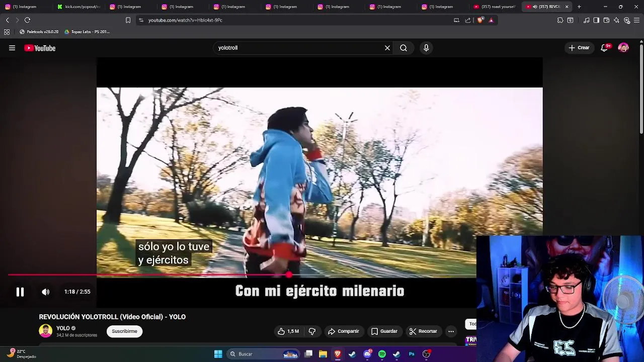
Task: Open Photoshop from the taskbar
Action: point(412,354)
